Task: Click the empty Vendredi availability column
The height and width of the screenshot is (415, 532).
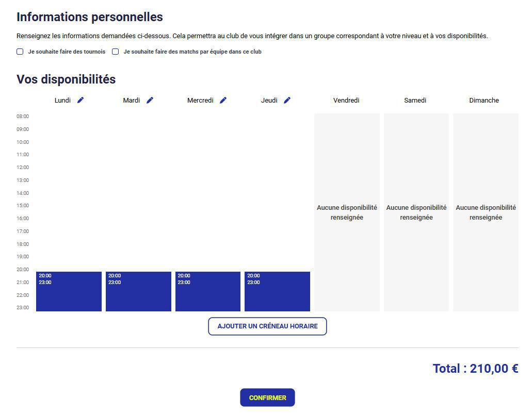Action: [x=347, y=212]
